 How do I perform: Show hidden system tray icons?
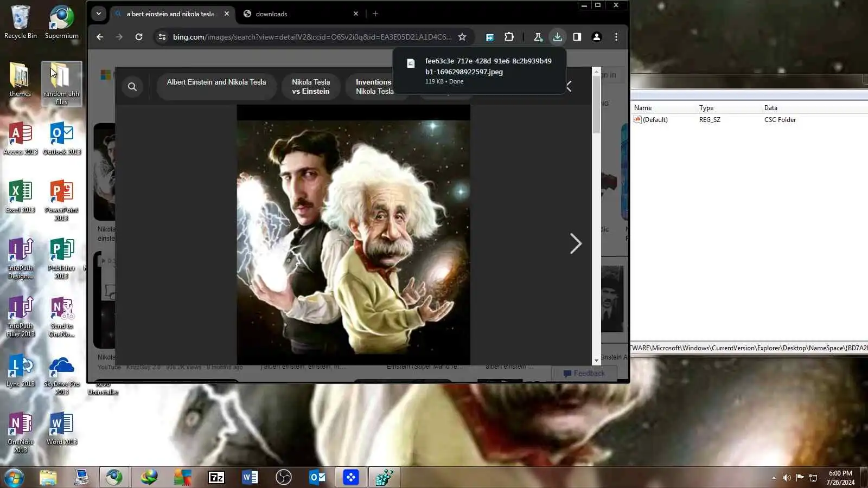tap(774, 478)
